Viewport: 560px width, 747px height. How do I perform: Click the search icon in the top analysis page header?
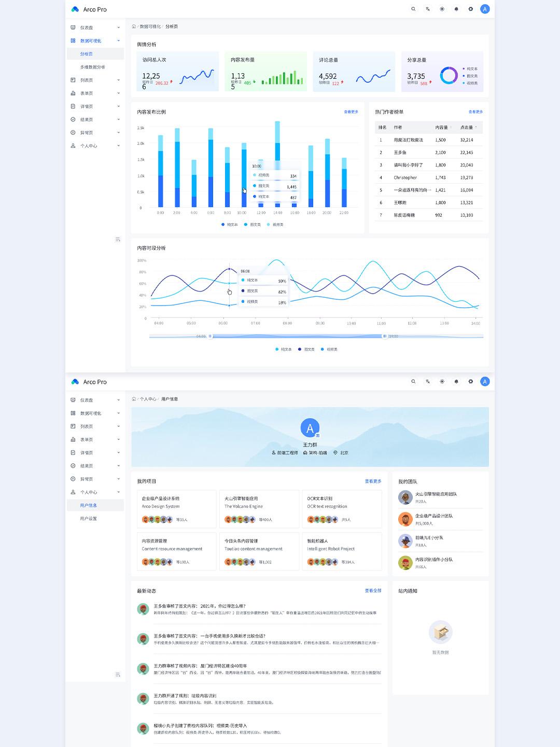click(x=413, y=9)
